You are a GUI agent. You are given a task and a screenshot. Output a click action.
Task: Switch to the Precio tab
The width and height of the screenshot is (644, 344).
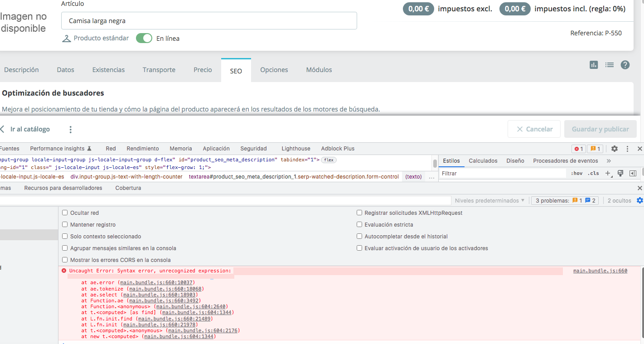tap(203, 70)
